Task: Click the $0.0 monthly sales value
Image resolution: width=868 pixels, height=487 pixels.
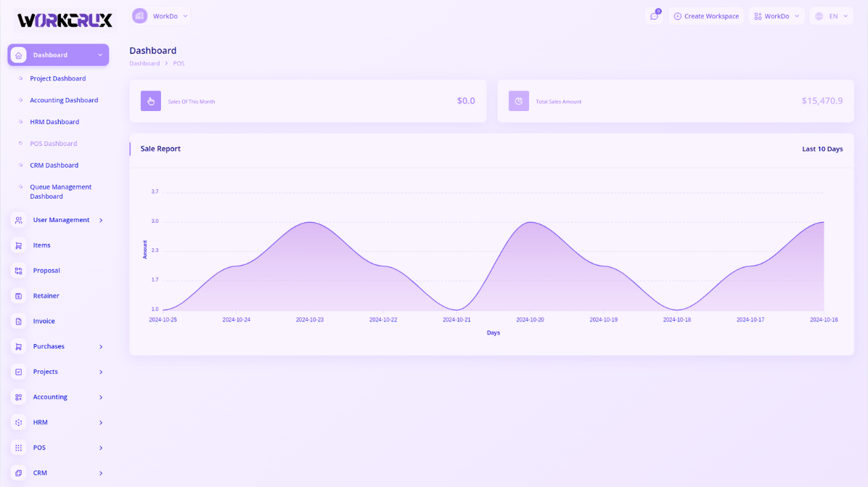Action: tap(466, 101)
